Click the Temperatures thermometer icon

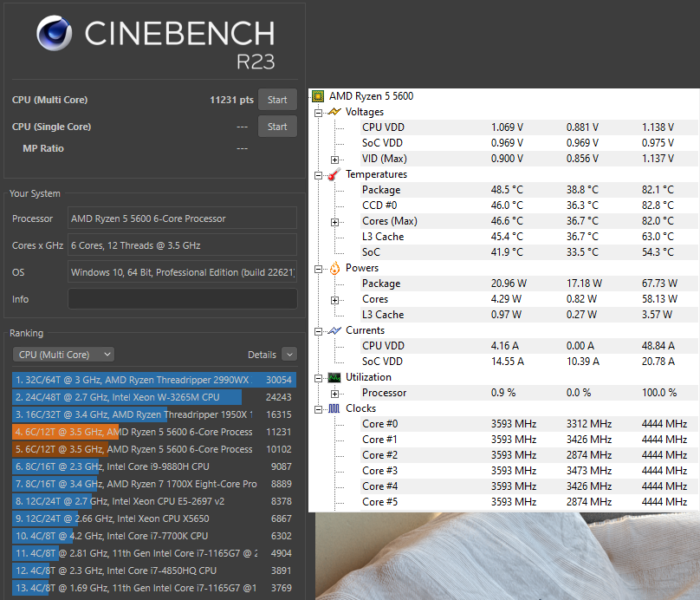click(x=334, y=174)
